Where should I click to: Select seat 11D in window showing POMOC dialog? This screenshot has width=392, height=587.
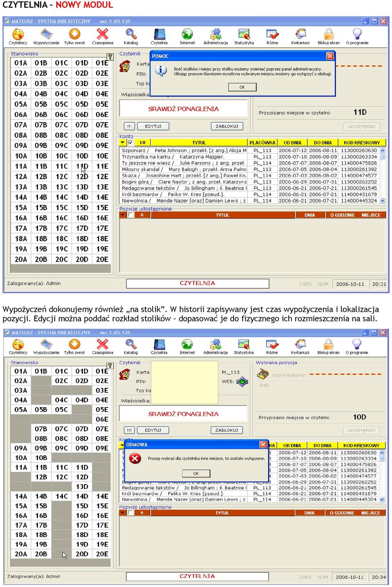click(x=82, y=166)
